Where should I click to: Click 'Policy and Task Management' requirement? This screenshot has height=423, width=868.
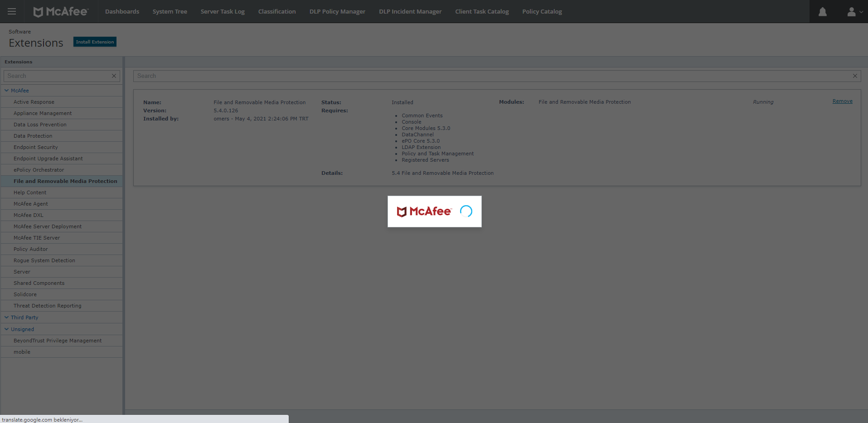pyautogui.click(x=437, y=154)
